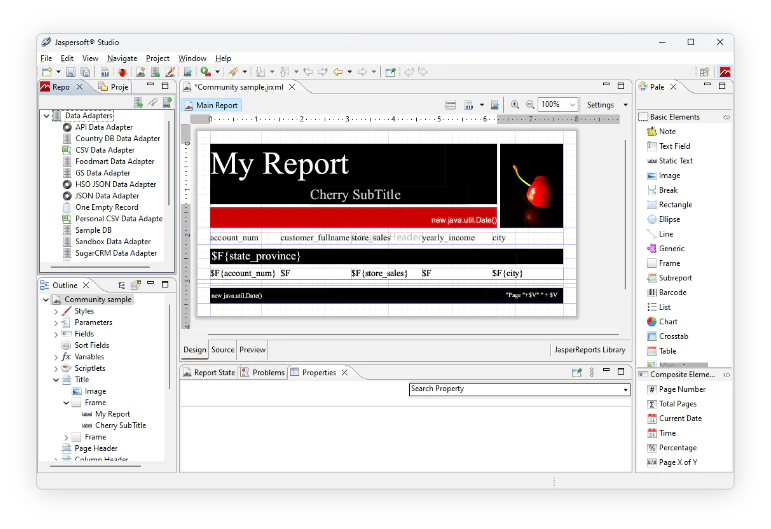Open the Project menu
The width and height of the screenshot is (771, 529).
(157, 58)
